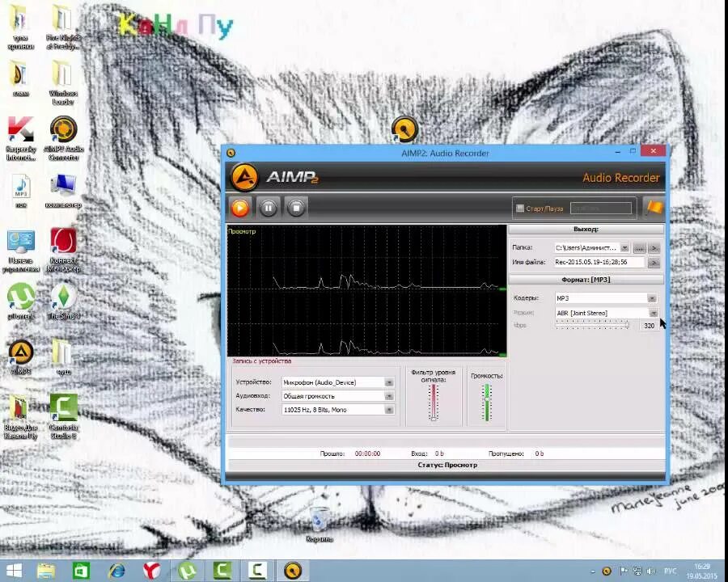Viewport: 728px width, 582px height.
Task: Switch to the first Camtasia taskbar button
Action: (x=222, y=571)
